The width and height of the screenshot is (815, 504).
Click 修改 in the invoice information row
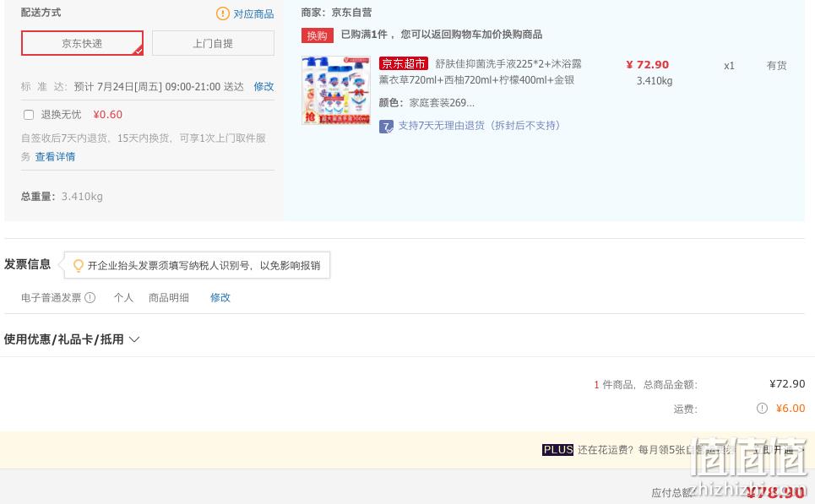[220, 298]
